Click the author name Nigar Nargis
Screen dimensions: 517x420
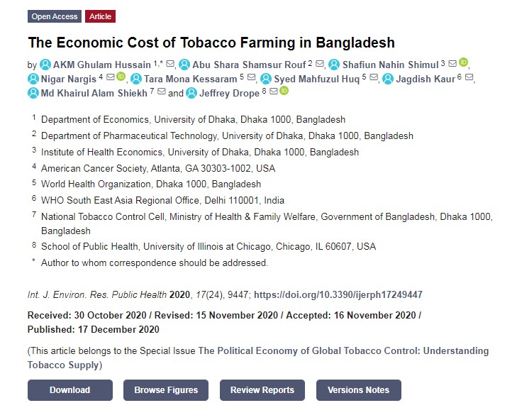click(68, 78)
